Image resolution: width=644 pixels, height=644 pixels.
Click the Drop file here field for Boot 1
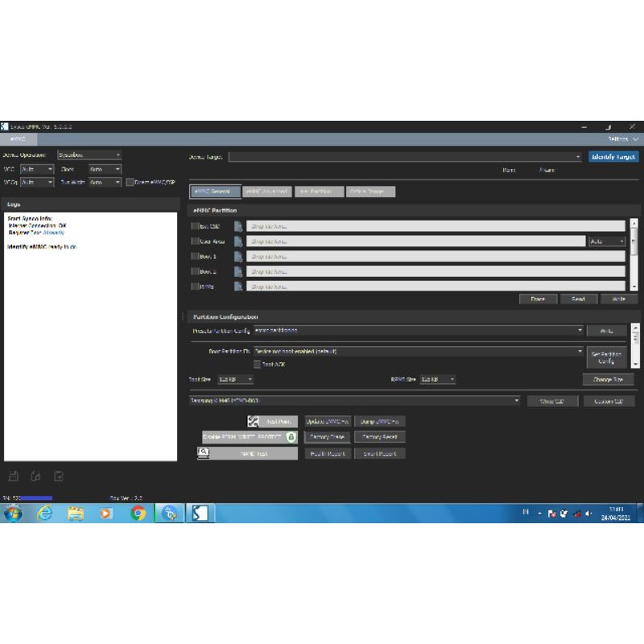tap(436, 256)
